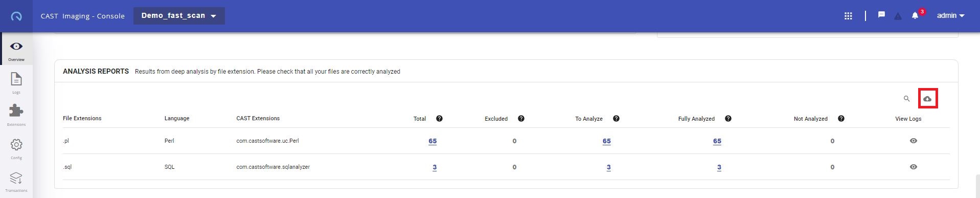The height and width of the screenshot is (198, 980).
Task: Expand the Demo_fast_scan application dropdown
Action: 179,16
